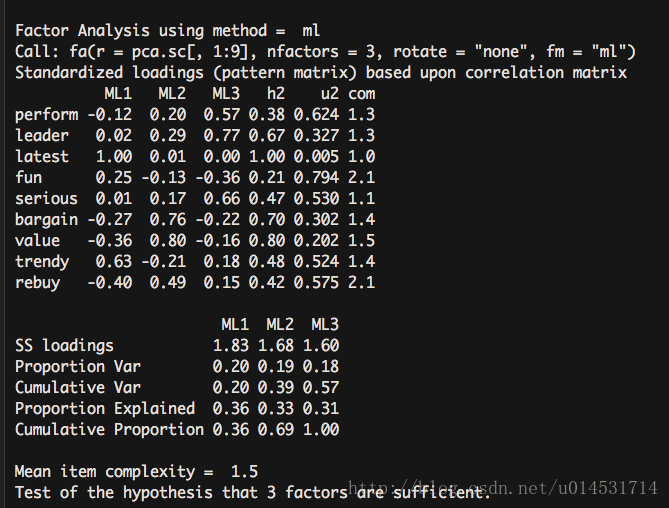Select the 'perform' row label
The height and width of the screenshot is (508, 669).
pos(47,115)
